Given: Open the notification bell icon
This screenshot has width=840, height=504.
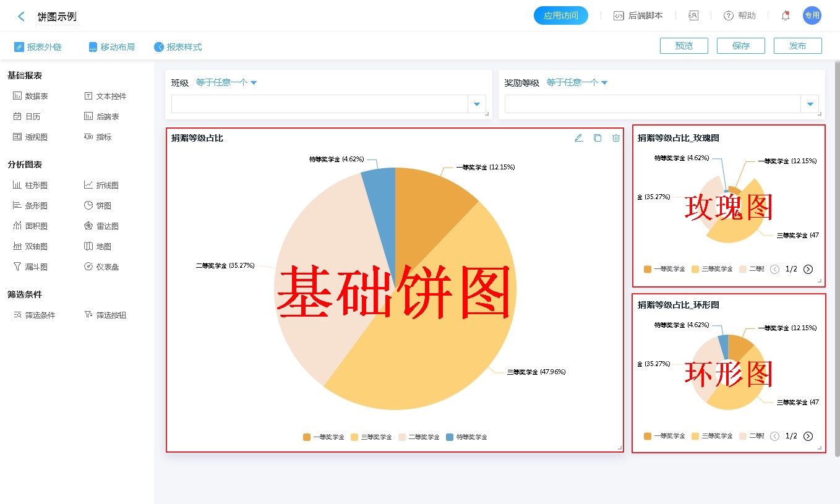Looking at the screenshot, I should pyautogui.click(x=785, y=16).
